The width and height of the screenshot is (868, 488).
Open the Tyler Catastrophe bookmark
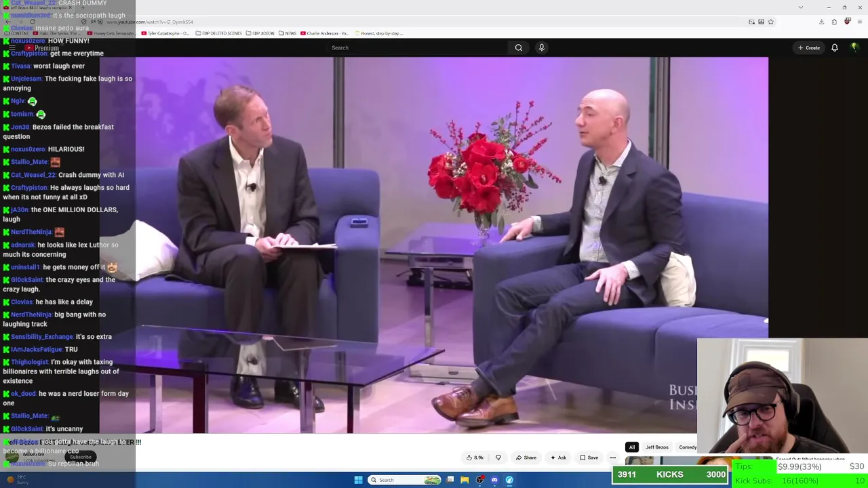pos(166,33)
